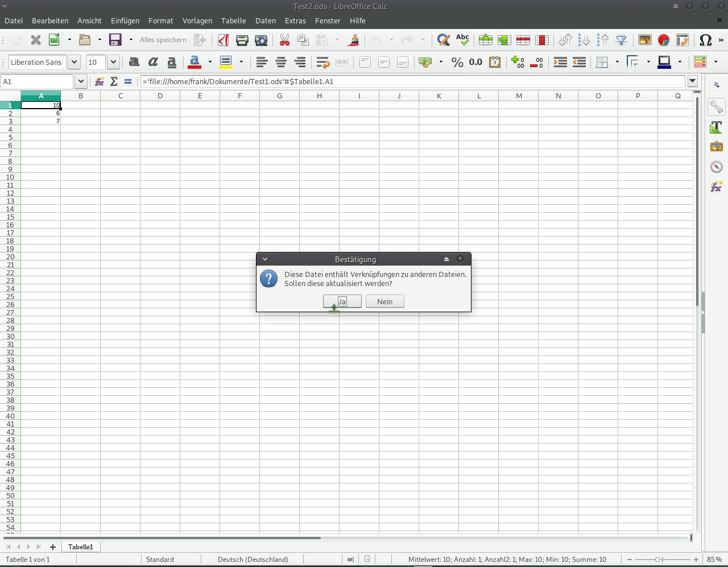Toggle italic formatting
This screenshot has width=728, height=567.
click(x=153, y=62)
